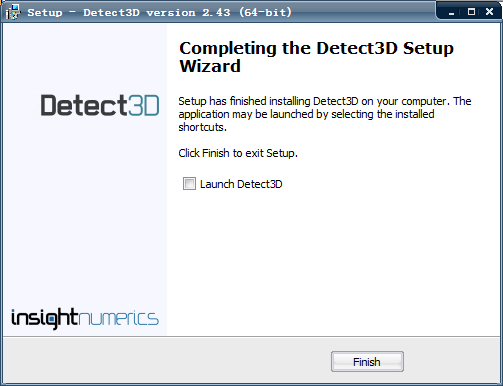Click the Finish button to exit Setup
The image size is (503, 386).
pyautogui.click(x=367, y=362)
